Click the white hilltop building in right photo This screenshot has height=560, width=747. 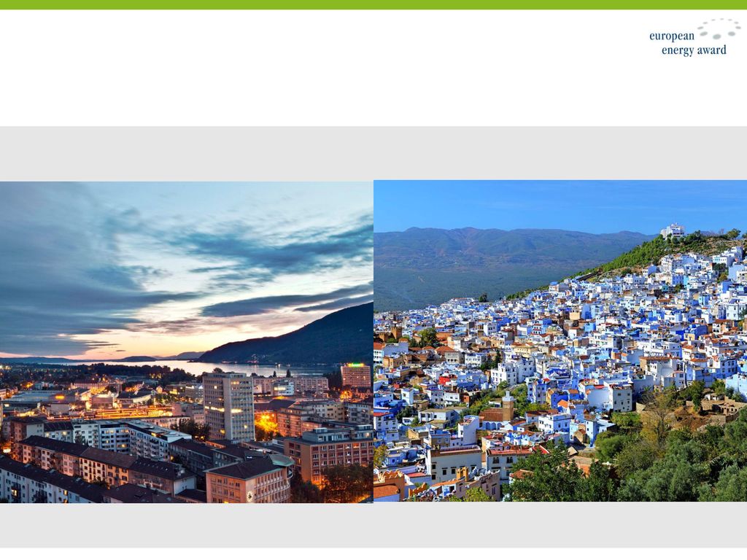point(673,231)
